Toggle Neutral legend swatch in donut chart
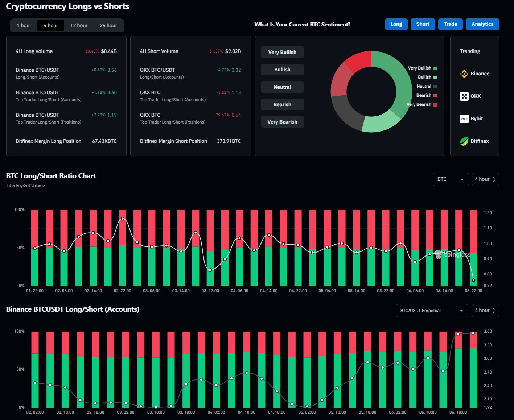The height and width of the screenshot is (420, 514). (435, 87)
